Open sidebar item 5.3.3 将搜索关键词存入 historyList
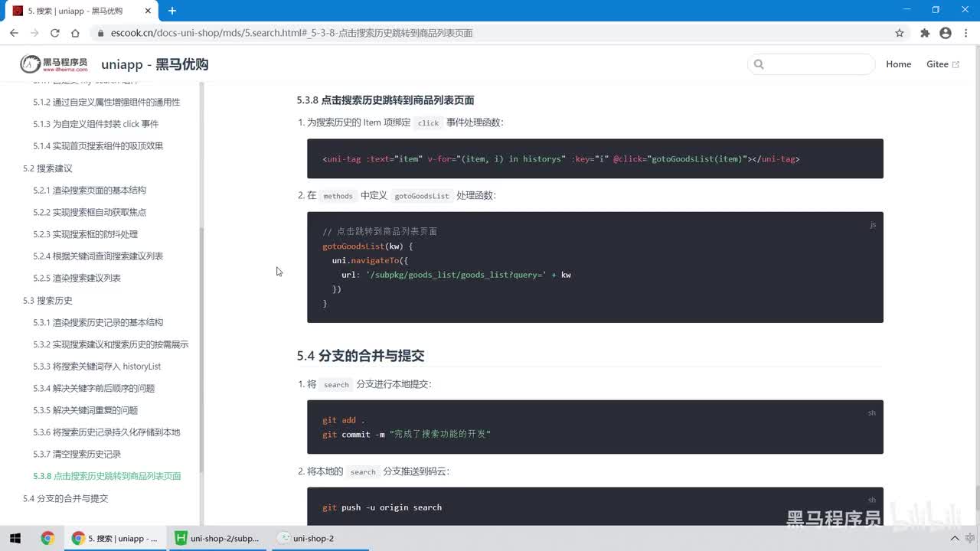980x551 pixels. point(97,367)
